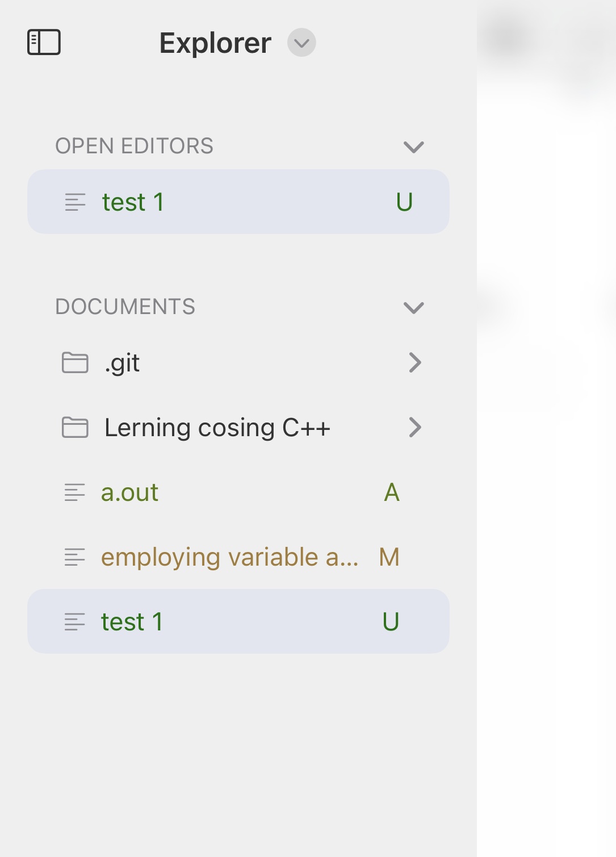The image size is (616, 857).
Task: Click the .git folder icon
Action: point(75,362)
